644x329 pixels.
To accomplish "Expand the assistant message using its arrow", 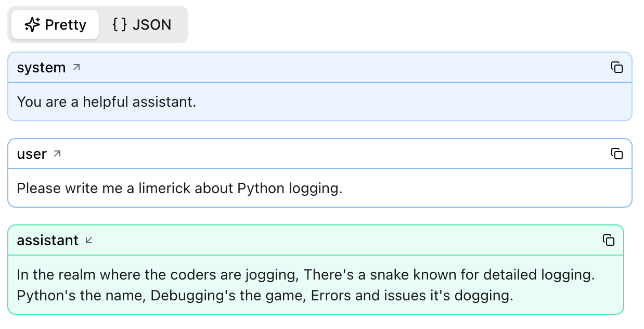I will [x=89, y=240].
